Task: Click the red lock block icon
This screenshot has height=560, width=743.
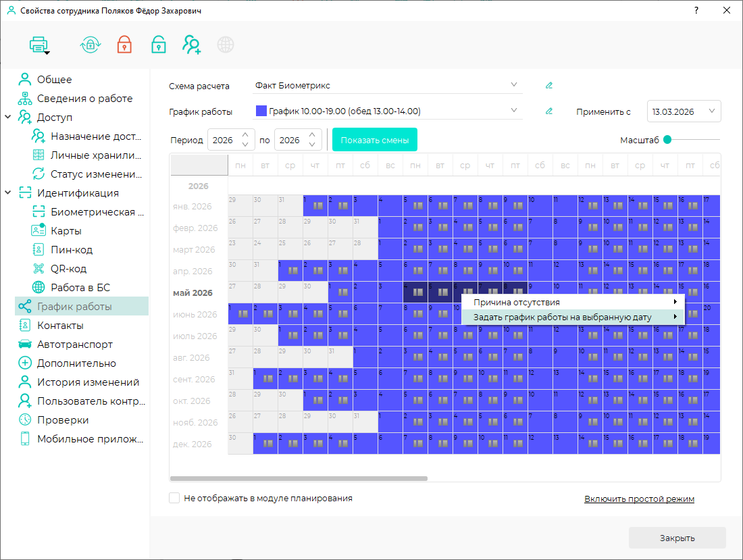Action: [124, 45]
